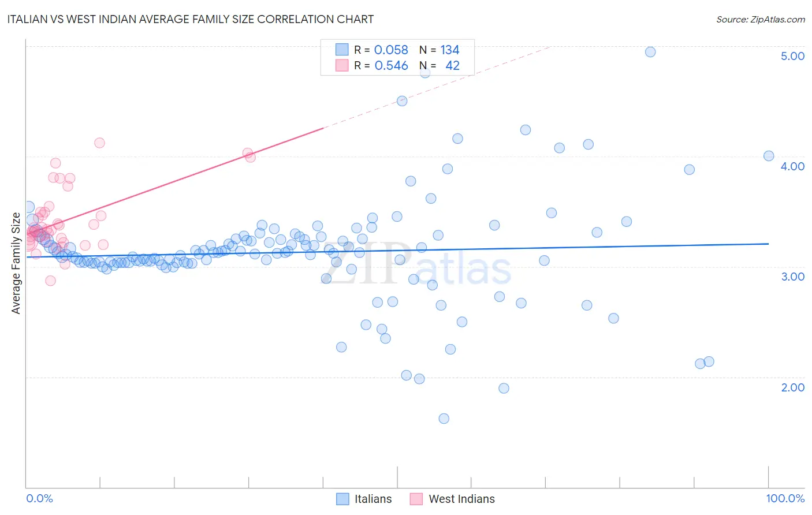Click the Italians legend label
The image size is (812, 515).
pyautogui.click(x=373, y=499)
